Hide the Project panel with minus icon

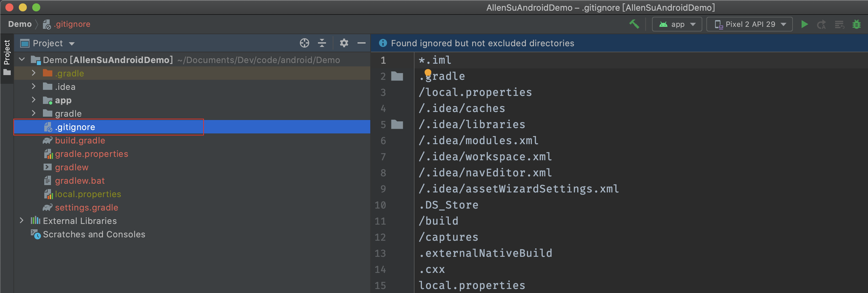[361, 43]
